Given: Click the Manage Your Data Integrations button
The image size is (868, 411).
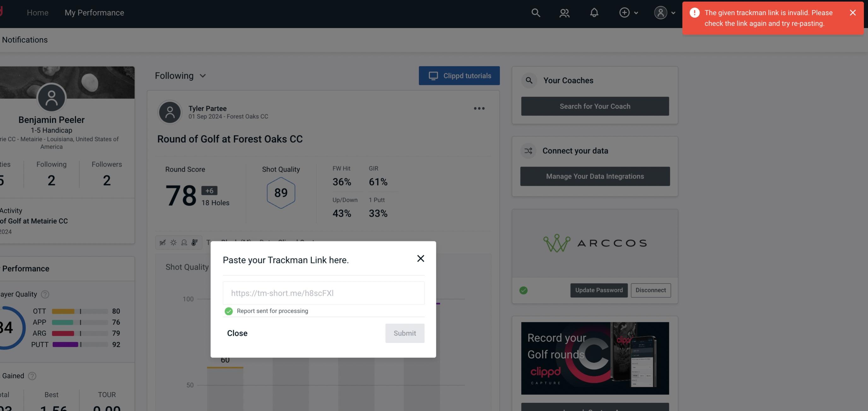Looking at the screenshot, I should [595, 176].
